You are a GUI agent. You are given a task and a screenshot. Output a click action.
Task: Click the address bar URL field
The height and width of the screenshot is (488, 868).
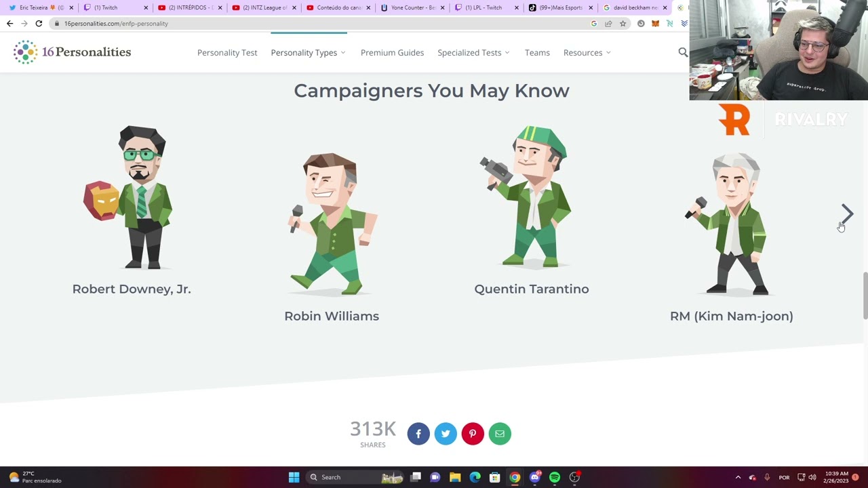pyautogui.click(x=319, y=24)
